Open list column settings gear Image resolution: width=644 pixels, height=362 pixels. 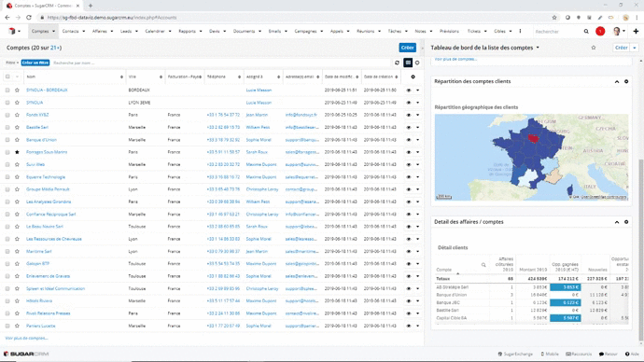coord(413,77)
